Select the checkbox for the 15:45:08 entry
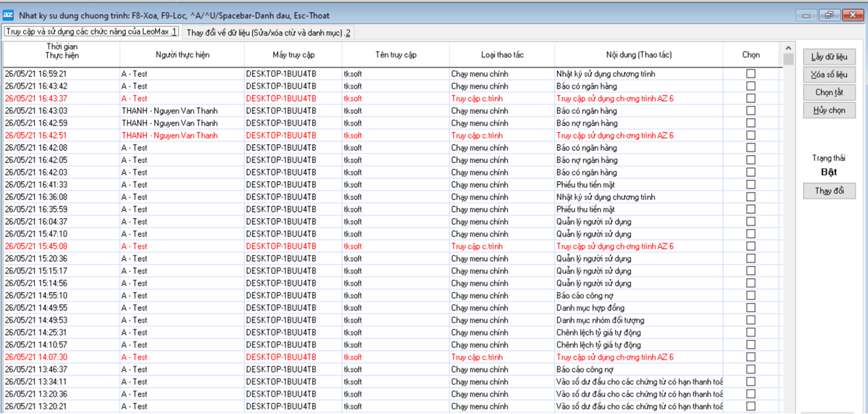Image resolution: width=868 pixels, height=414 pixels. pyautogui.click(x=751, y=247)
